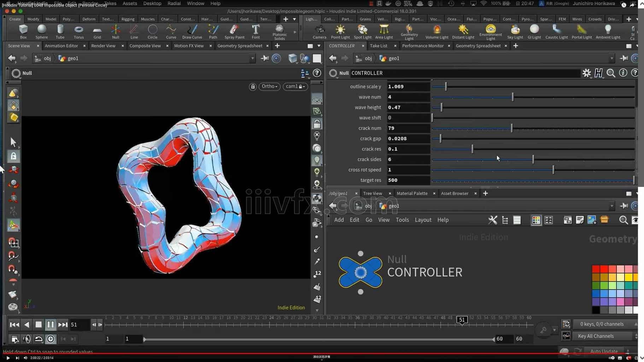
Task: Toggle the viewport camera lock icon
Action: 252,87
